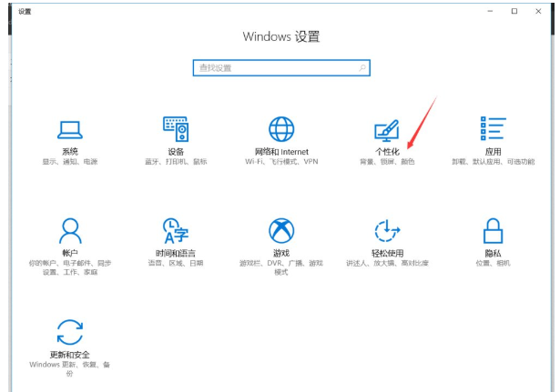Open the 帐户 person icon
Screen dimensions: 560x392
coord(70,231)
